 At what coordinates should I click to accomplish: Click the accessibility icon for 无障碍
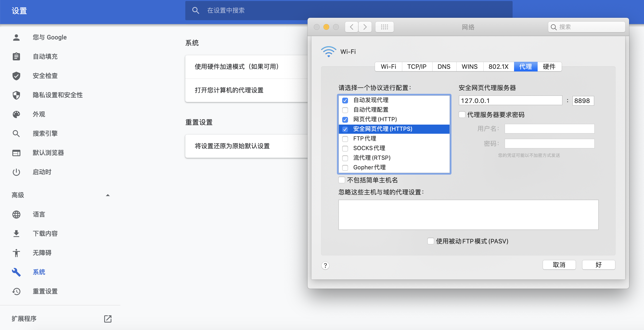(16, 253)
